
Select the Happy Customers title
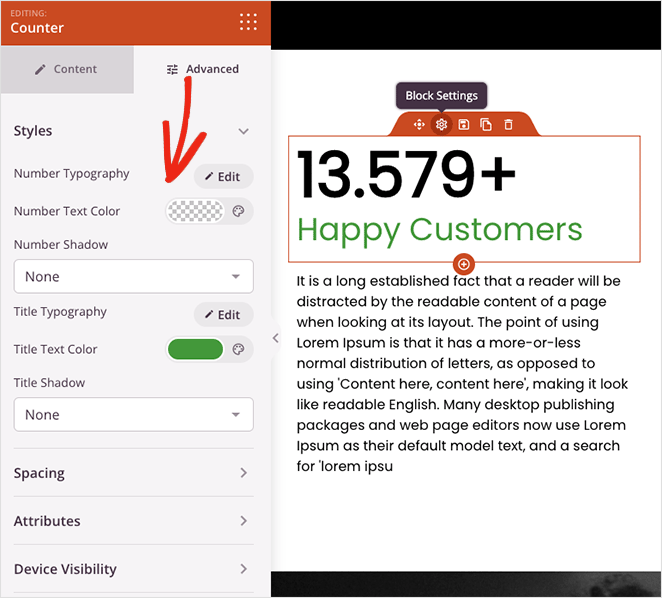coord(440,231)
